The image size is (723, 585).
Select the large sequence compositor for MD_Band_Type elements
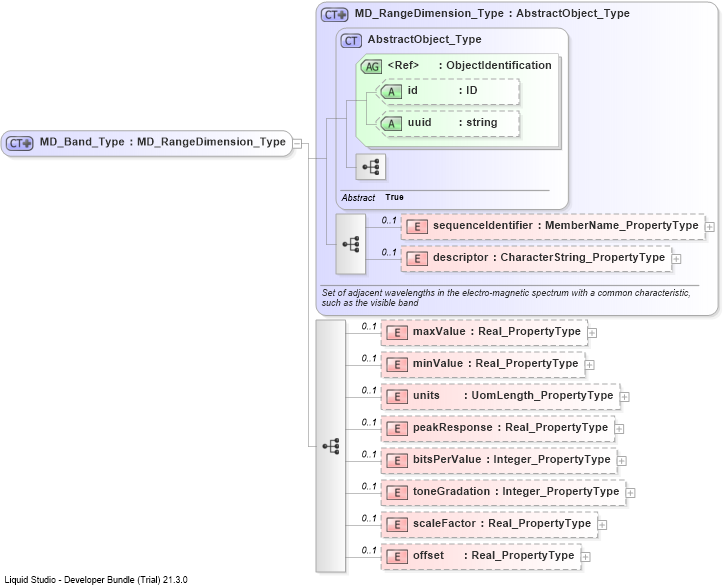(330, 446)
